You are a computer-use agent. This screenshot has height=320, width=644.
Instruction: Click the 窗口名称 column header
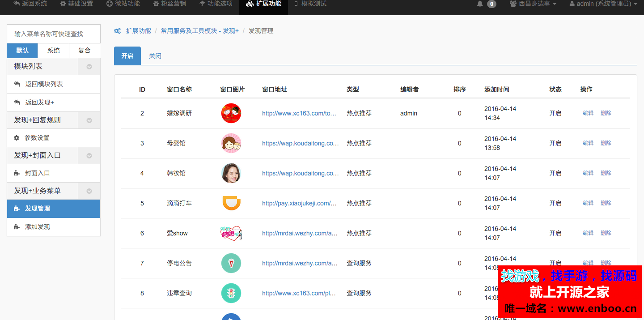[x=179, y=90]
